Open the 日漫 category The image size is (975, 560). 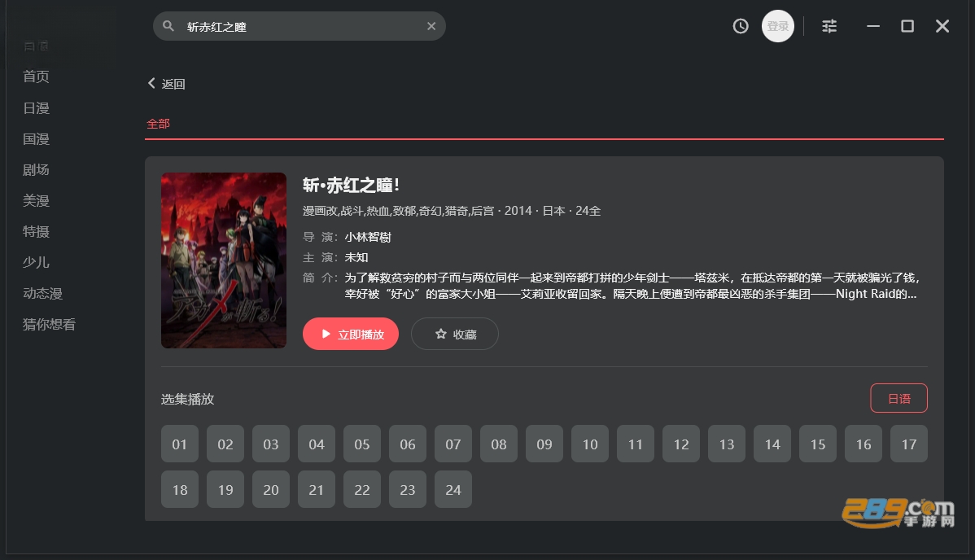click(36, 108)
